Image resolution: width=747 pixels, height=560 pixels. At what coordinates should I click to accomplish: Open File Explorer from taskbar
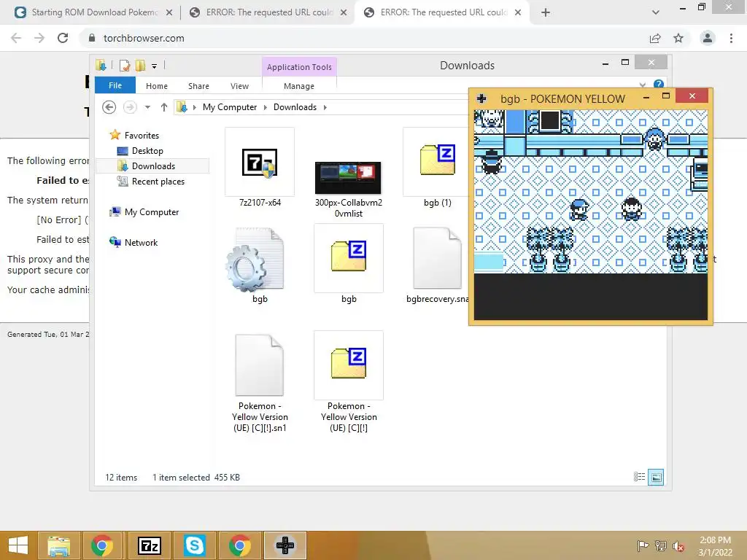[x=58, y=545]
